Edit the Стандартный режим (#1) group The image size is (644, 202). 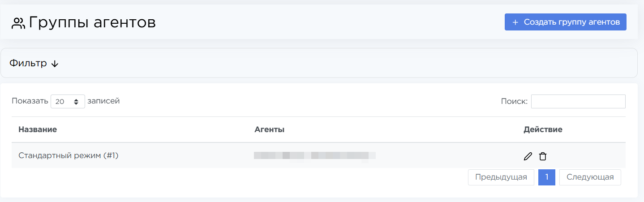[x=528, y=156]
